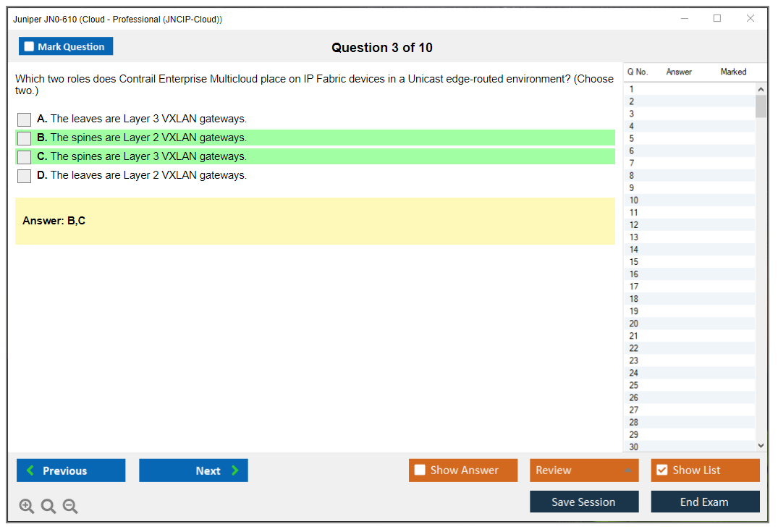Click scroll up arrow in question list
This screenshot has height=532, width=778.
pyautogui.click(x=761, y=89)
